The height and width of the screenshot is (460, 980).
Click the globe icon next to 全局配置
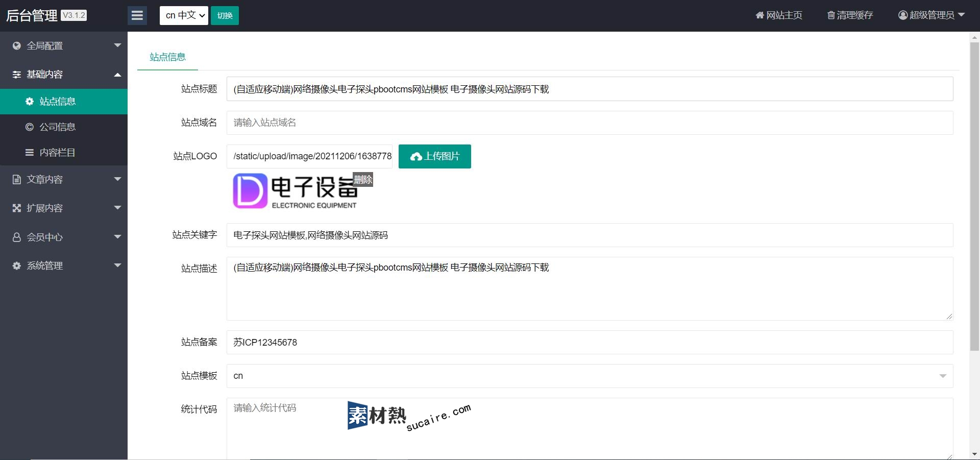[x=17, y=46]
